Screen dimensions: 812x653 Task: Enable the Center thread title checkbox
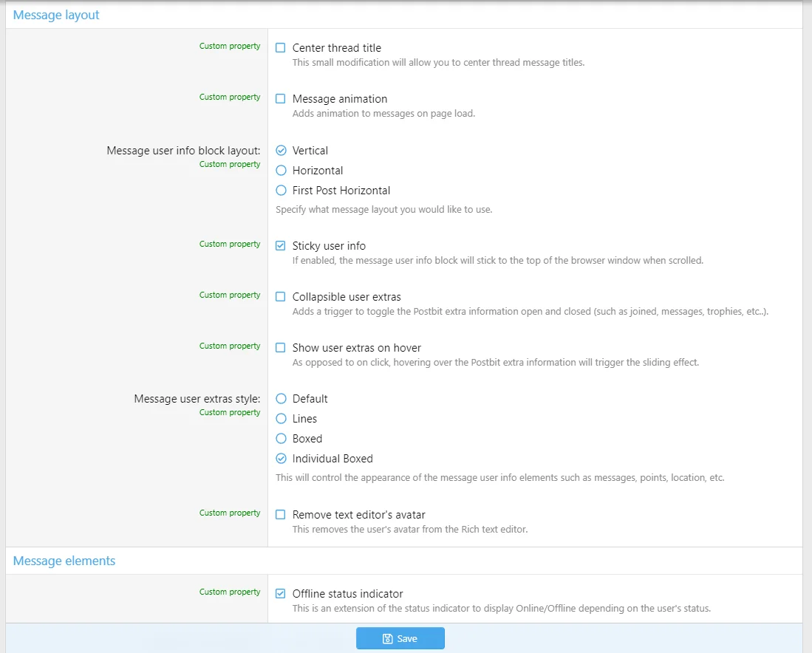[x=281, y=48]
